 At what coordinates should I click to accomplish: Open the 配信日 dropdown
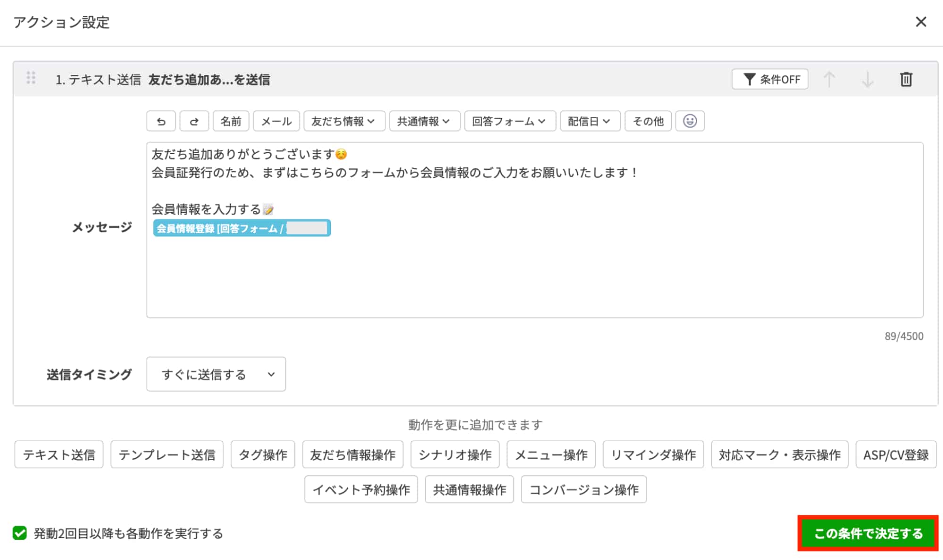(589, 121)
